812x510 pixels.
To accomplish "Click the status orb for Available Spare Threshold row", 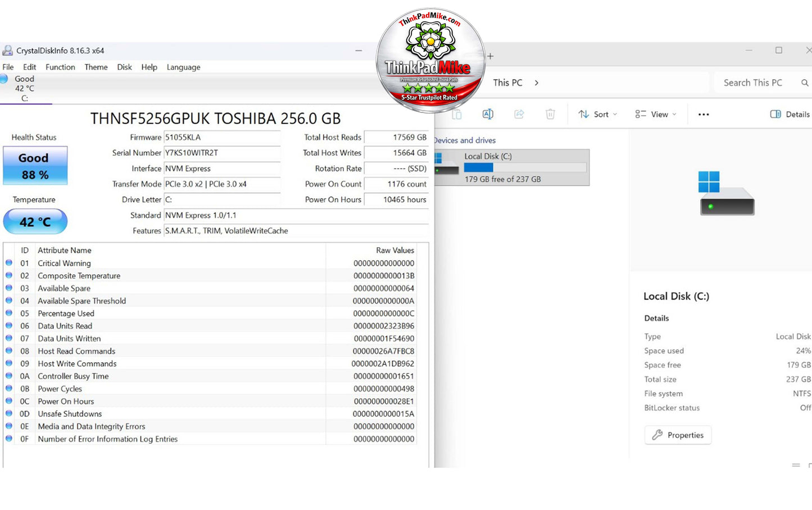I will click(x=9, y=300).
